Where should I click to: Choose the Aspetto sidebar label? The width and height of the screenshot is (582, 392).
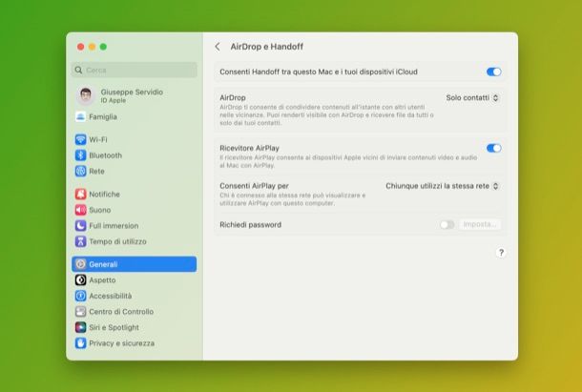point(102,279)
